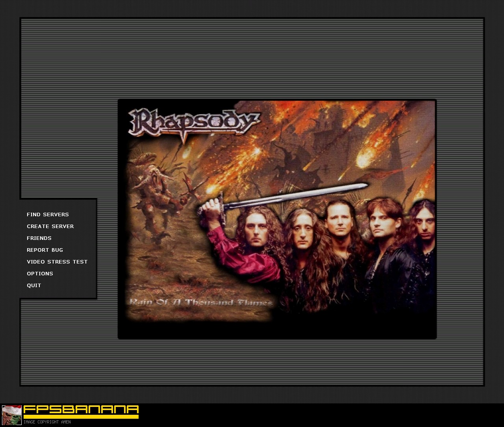Viewport: 504px width, 427px height.
Task: Click the santa-hat avatar icon at bottom left
Action: pyautogui.click(x=12, y=415)
